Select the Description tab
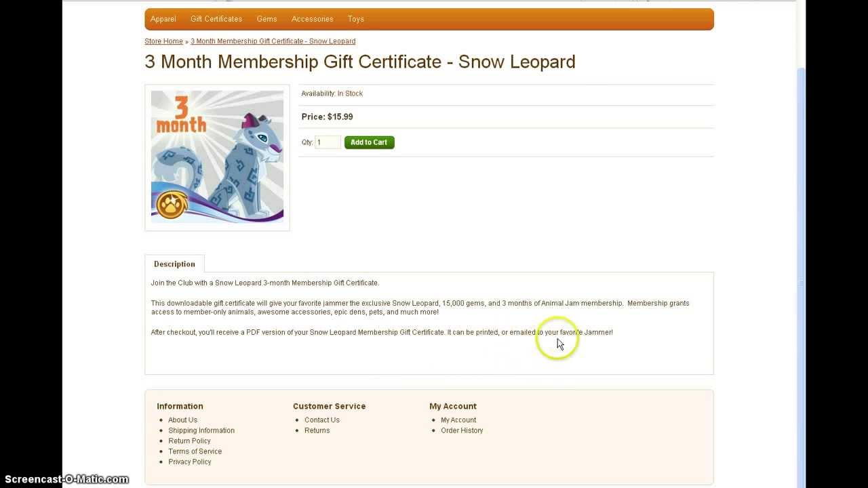The width and height of the screenshot is (868, 488). coord(174,264)
